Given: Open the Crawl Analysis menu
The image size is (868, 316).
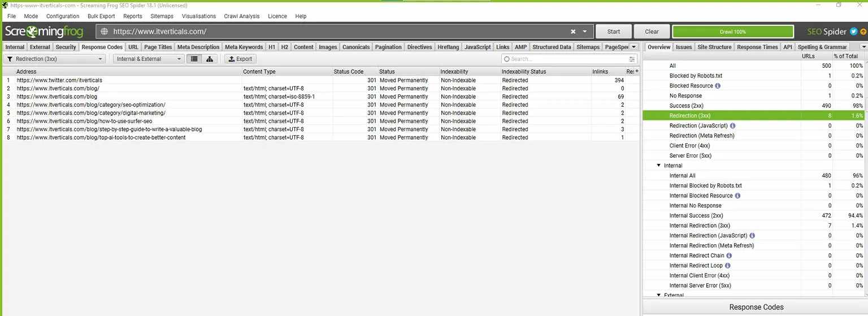Looking at the screenshot, I should pyautogui.click(x=241, y=16).
